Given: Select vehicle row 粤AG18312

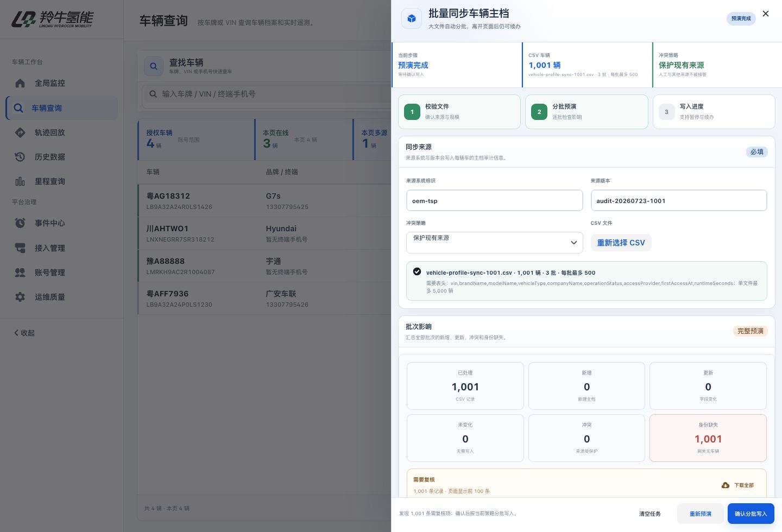Looking at the screenshot, I should [264, 201].
